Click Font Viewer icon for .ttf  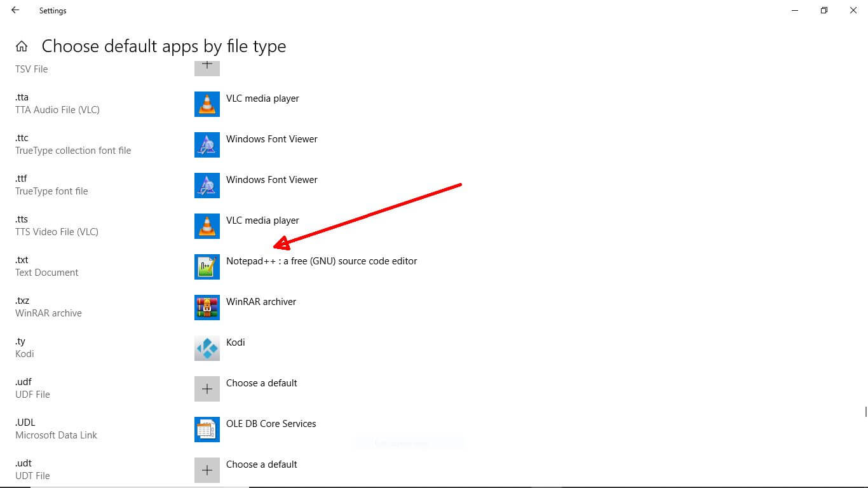tap(207, 186)
